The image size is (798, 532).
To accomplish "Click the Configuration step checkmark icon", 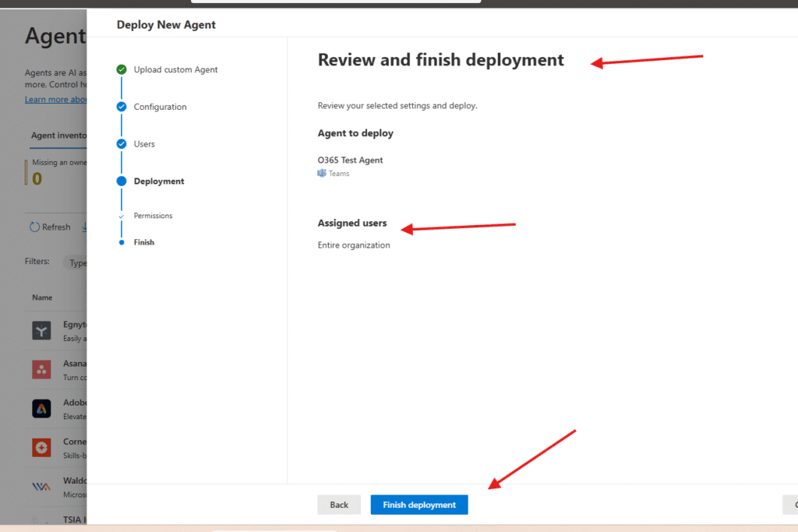I will (122, 107).
